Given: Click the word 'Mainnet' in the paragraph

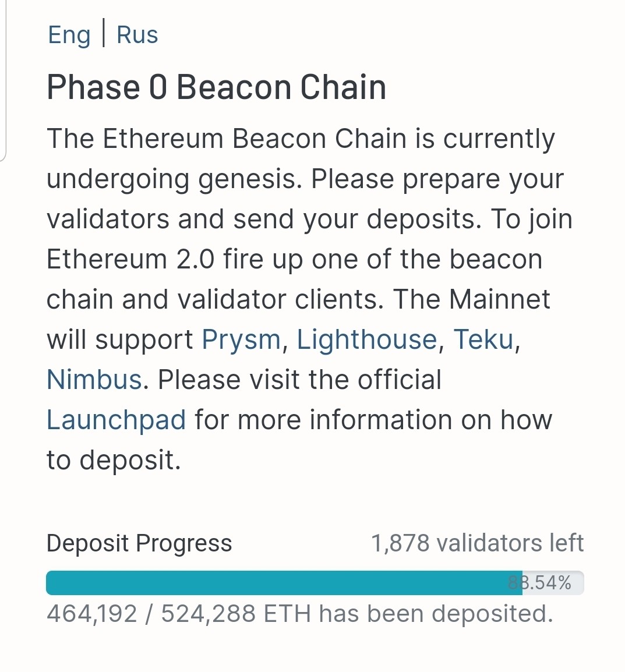Looking at the screenshot, I should pyautogui.click(x=499, y=299).
